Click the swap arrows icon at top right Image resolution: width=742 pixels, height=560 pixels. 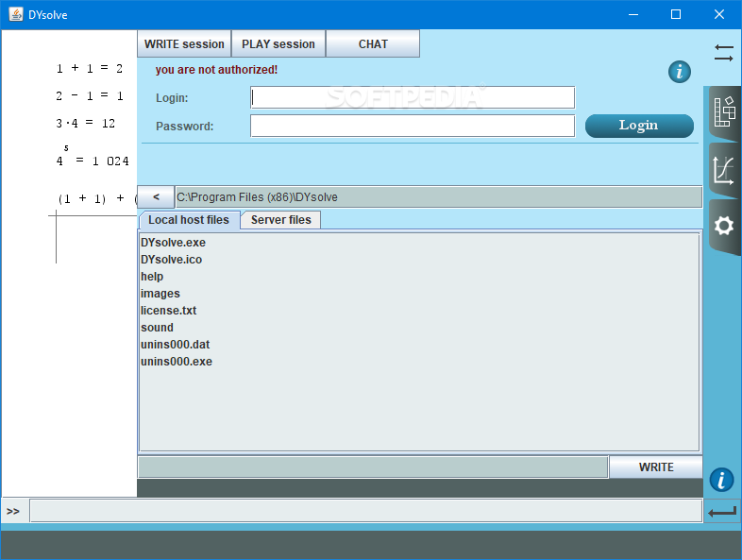(723, 53)
